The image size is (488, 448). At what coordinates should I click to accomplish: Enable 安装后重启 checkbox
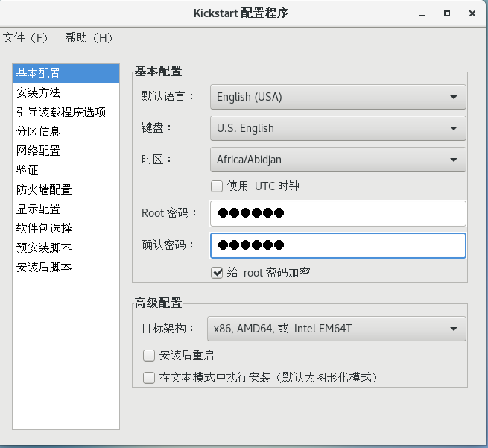click(x=149, y=356)
